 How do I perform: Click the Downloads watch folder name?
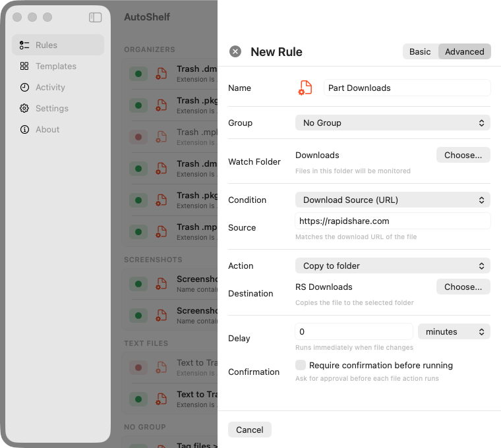[x=317, y=155]
